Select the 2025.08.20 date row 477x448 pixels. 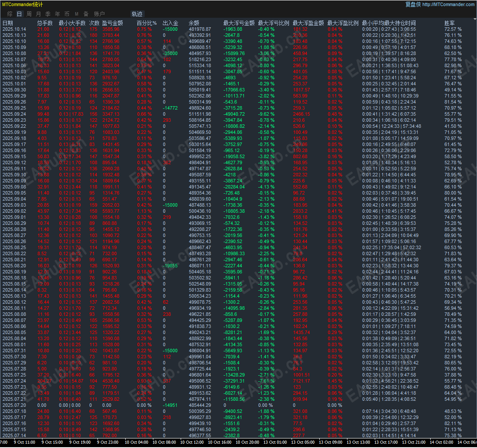pyautogui.click(x=14, y=266)
